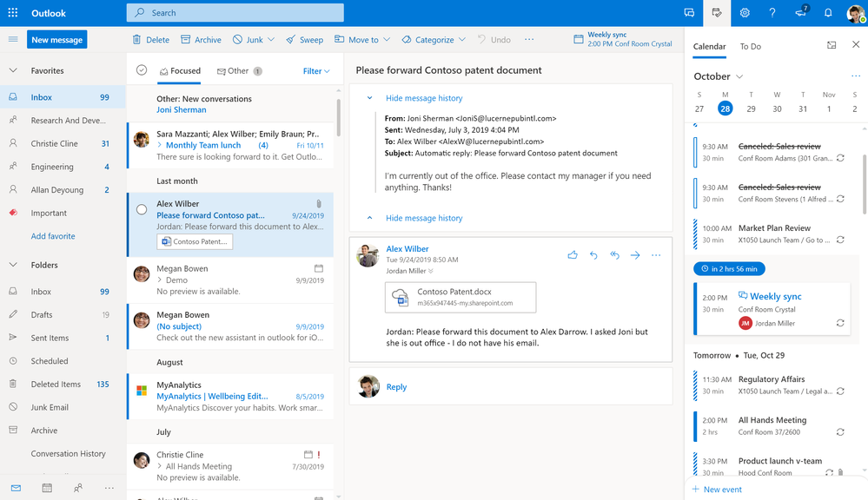Collapse the Folders section
868x500 pixels.
pos(13,265)
